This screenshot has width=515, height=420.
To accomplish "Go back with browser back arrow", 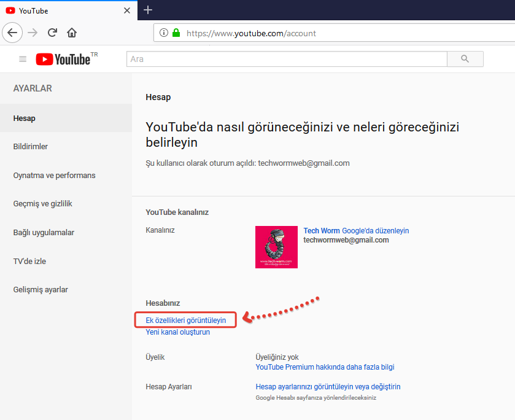I will pos(13,33).
